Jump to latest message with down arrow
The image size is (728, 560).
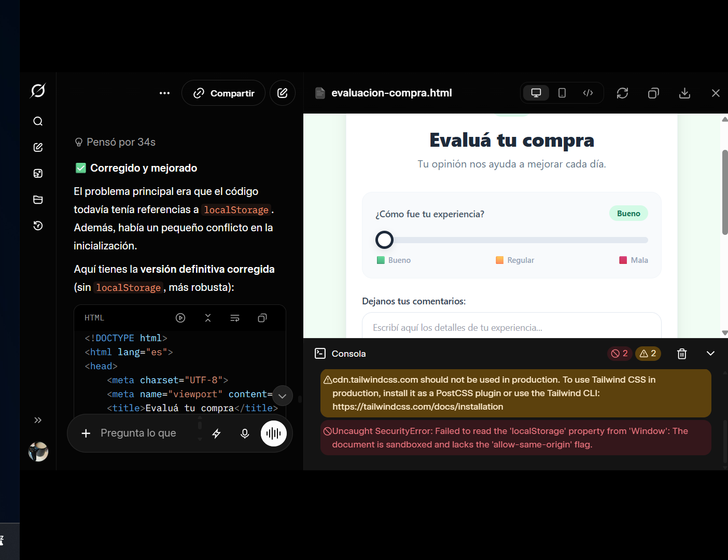(283, 396)
